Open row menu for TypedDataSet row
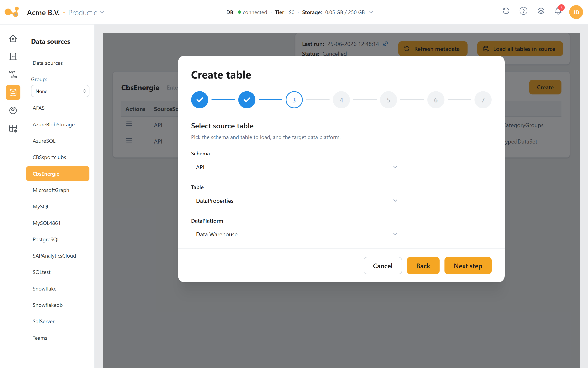This screenshot has width=588, height=368. click(129, 140)
